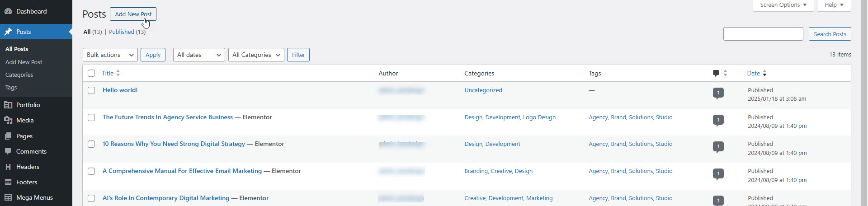Screen dimensions: 868x206
Task: Open Media library via its sidebar icon
Action: click(x=8, y=120)
